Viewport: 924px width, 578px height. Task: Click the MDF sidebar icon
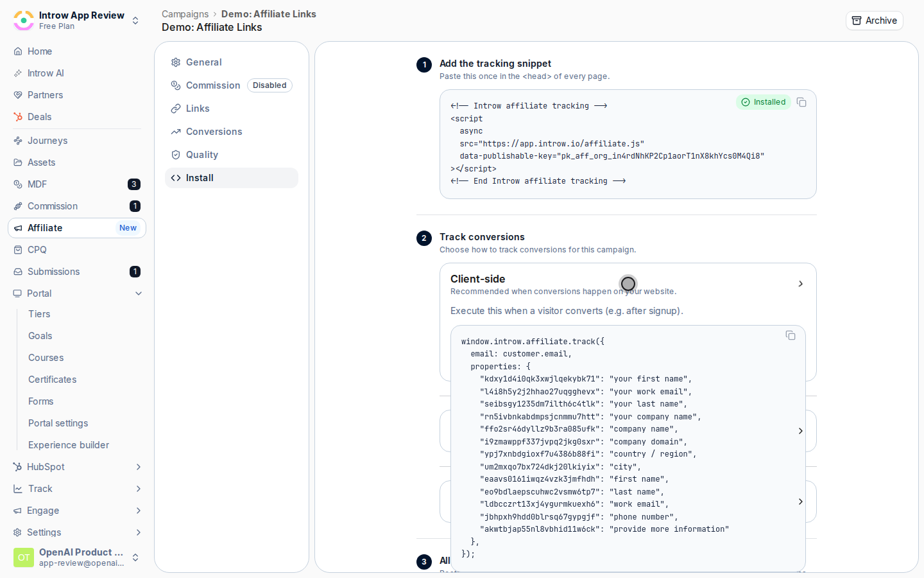coord(18,184)
